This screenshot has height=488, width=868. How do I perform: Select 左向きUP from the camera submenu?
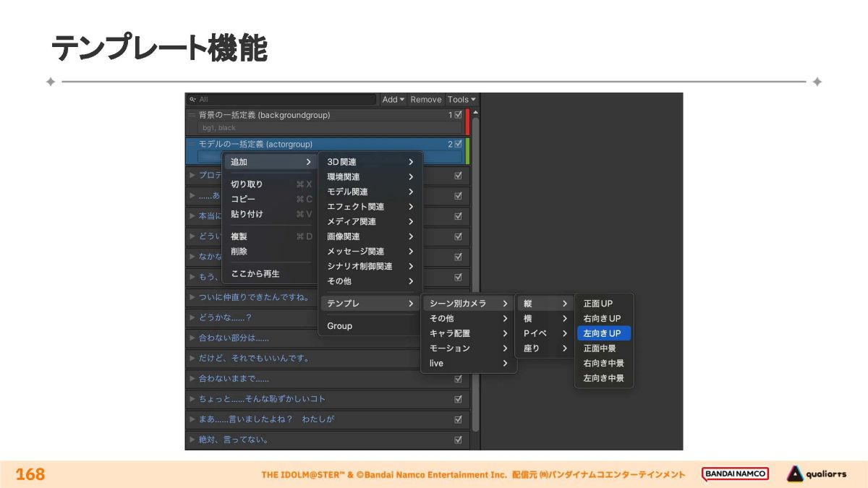pos(603,333)
